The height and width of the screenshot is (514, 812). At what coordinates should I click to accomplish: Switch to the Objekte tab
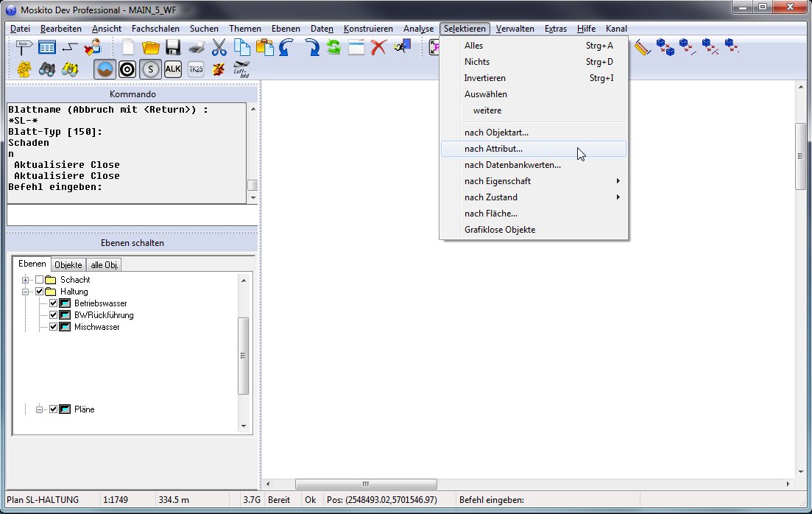point(68,265)
